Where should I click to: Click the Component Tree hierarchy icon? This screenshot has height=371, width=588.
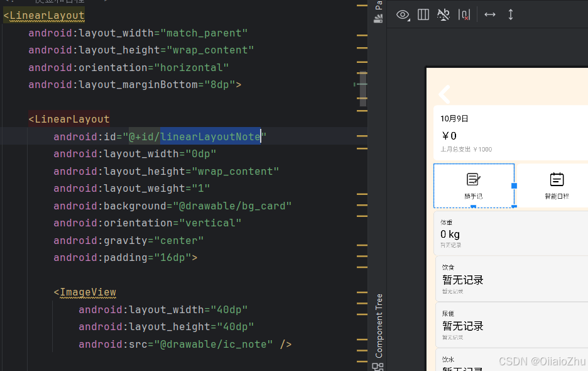click(378, 367)
